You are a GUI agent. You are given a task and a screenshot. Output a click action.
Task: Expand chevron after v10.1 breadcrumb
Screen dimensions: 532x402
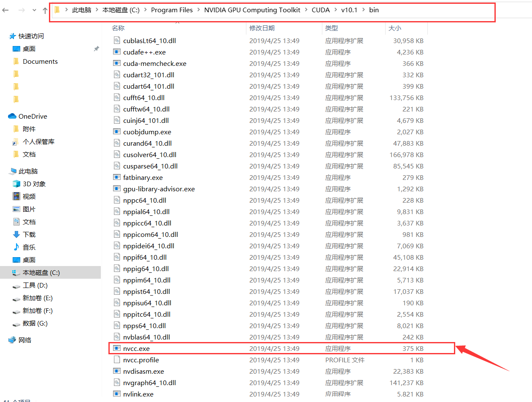click(x=363, y=10)
